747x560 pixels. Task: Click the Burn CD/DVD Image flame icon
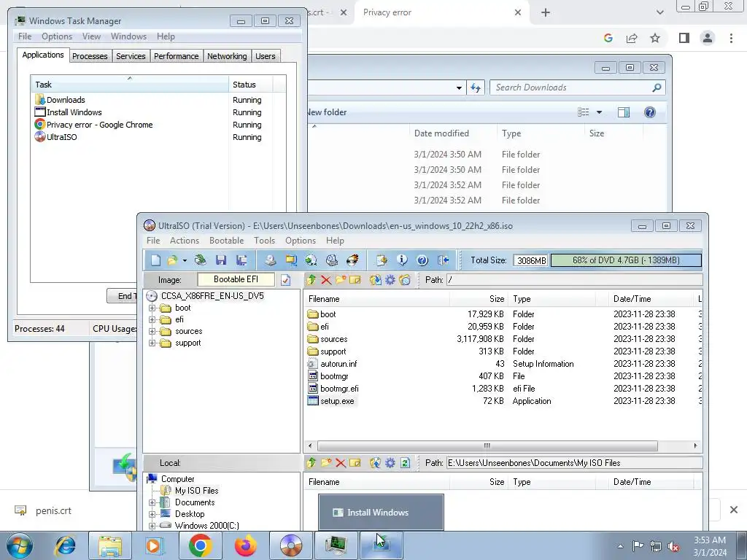pos(352,260)
